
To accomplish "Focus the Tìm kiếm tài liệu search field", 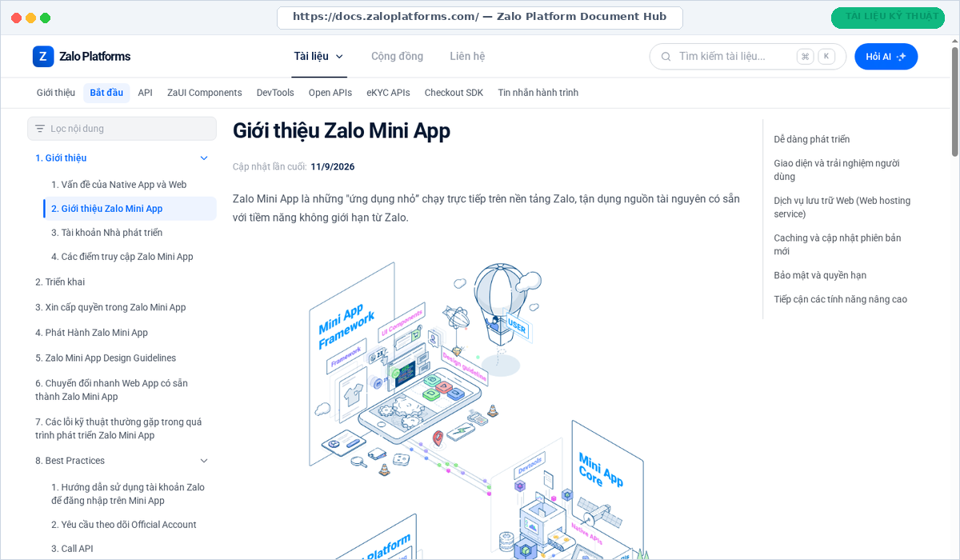I will 747,57.
